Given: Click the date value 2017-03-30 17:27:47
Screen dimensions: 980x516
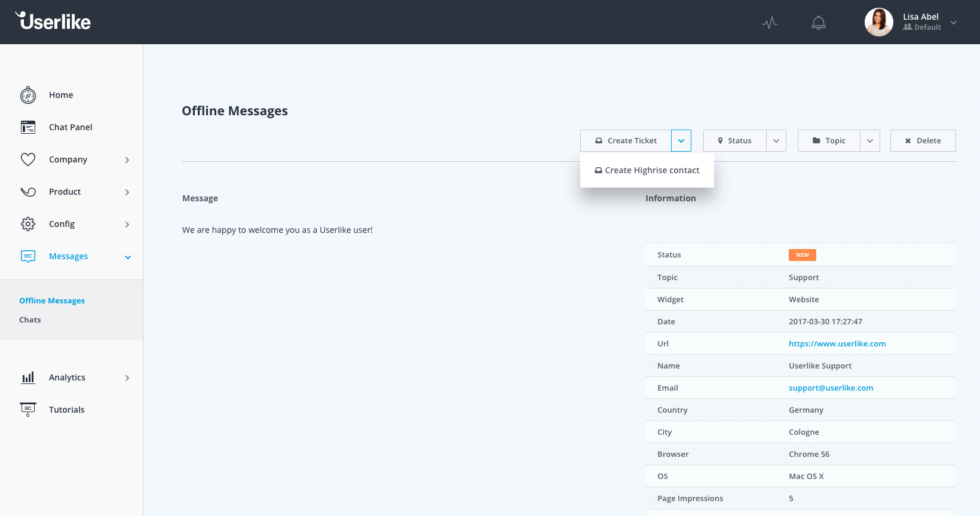Looking at the screenshot, I should click(825, 321).
